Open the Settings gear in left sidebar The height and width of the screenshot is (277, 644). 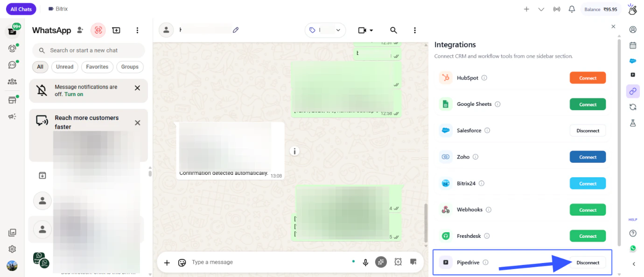[13, 249]
